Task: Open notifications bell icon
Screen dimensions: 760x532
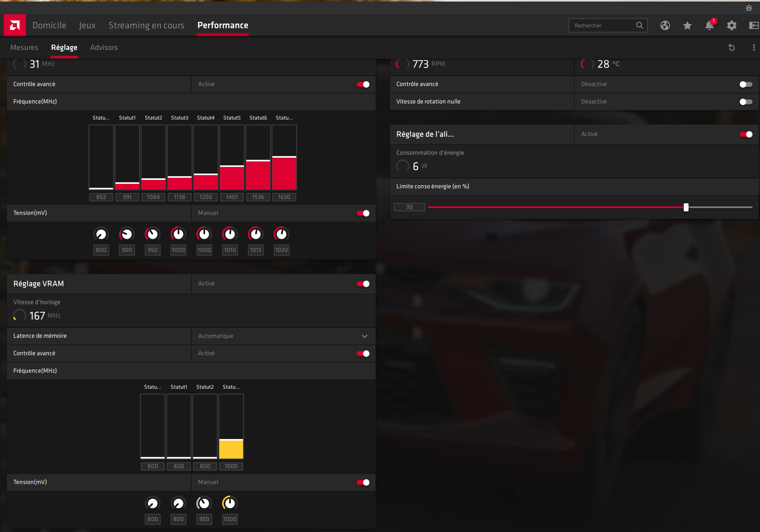Action: (x=709, y=25)
